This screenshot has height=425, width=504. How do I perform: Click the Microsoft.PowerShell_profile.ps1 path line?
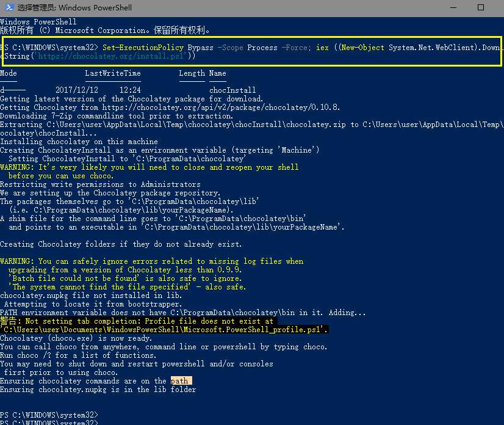coord(164,330)
